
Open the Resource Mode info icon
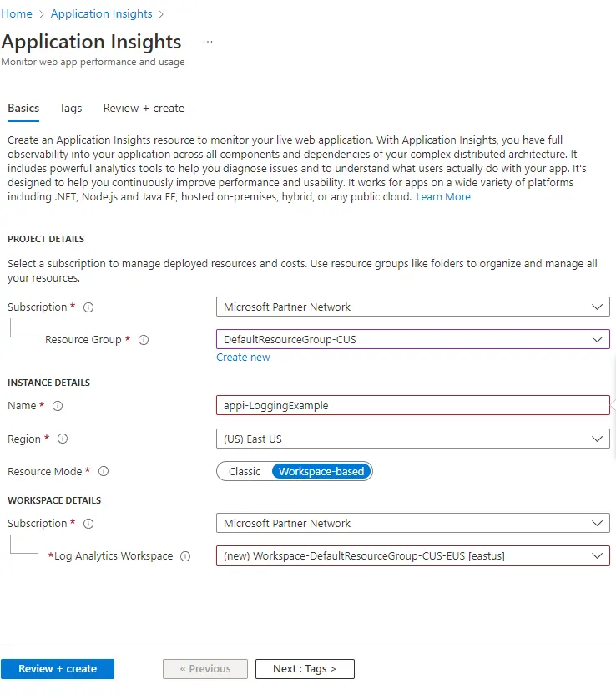pos(104,471)
